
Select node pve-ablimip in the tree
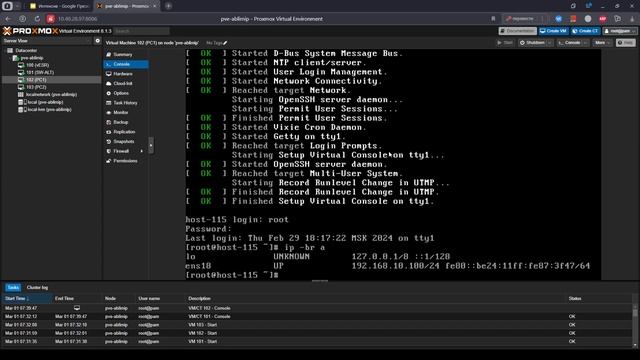point(32,58)
